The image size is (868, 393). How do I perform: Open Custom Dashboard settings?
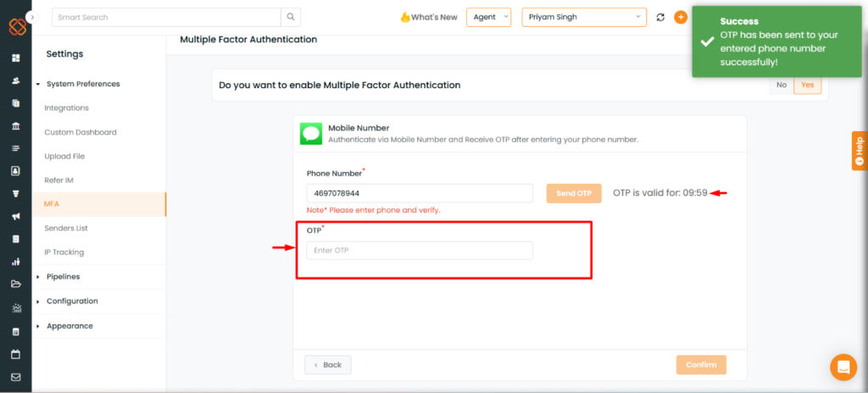(x=81, y=132)
